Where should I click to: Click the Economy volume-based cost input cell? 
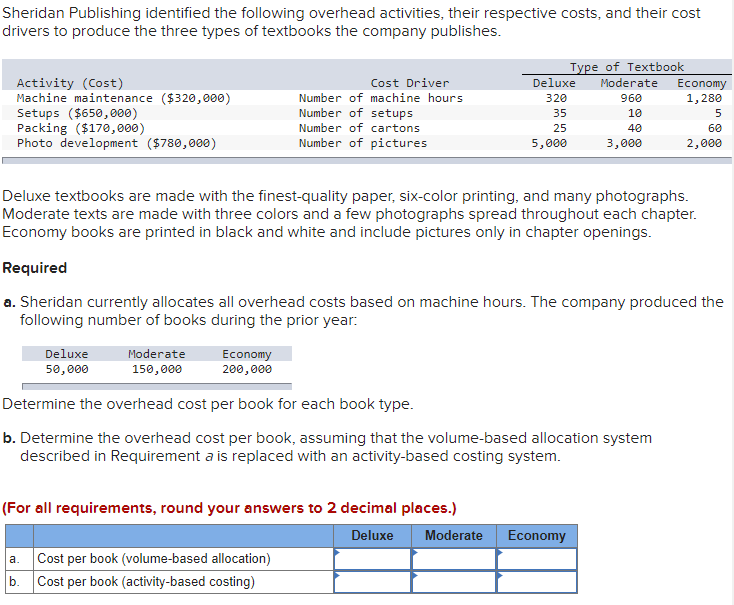[x=536, y=559]
